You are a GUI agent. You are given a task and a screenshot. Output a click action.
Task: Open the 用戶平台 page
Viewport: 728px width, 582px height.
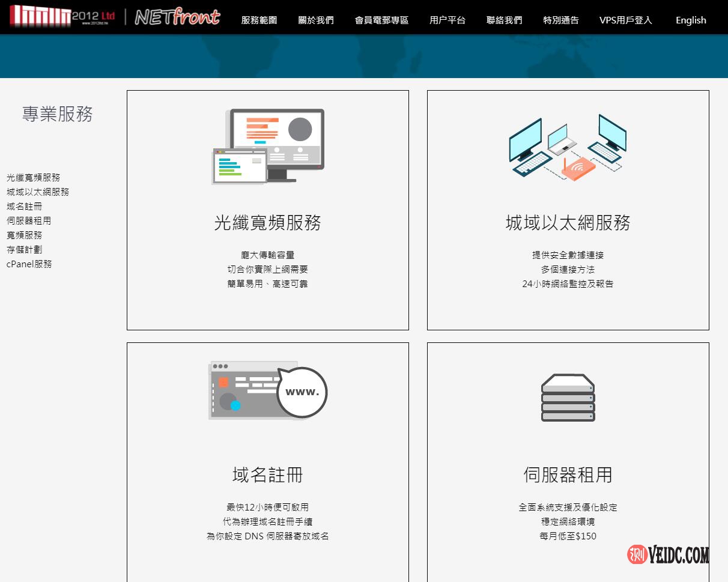[447, 20]
